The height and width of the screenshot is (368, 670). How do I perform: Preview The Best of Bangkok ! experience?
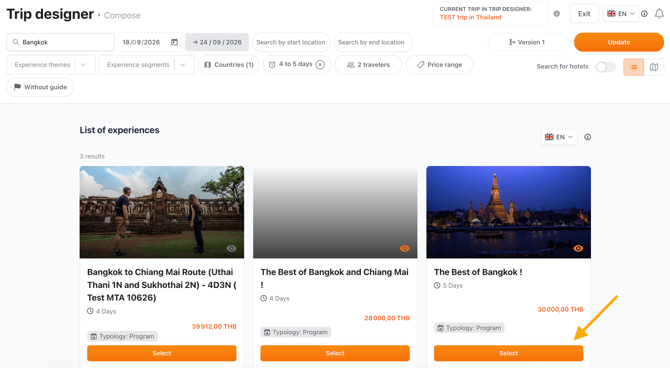point(578,248)
